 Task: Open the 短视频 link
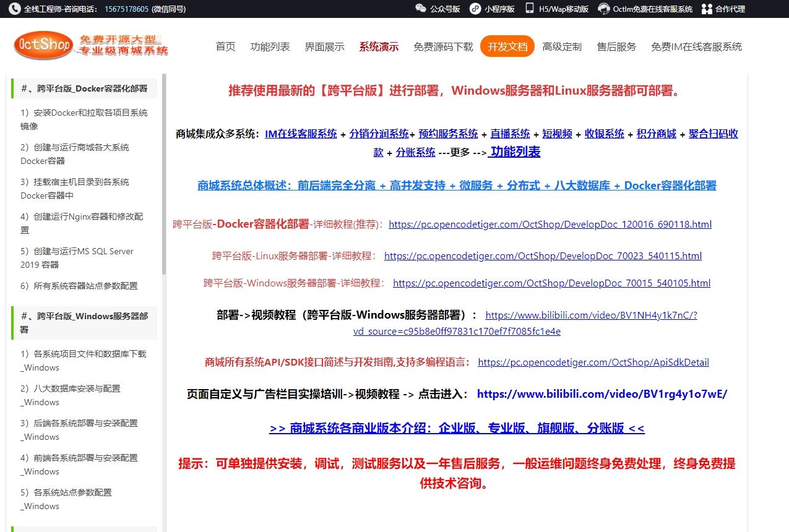[x=558, y=134]
